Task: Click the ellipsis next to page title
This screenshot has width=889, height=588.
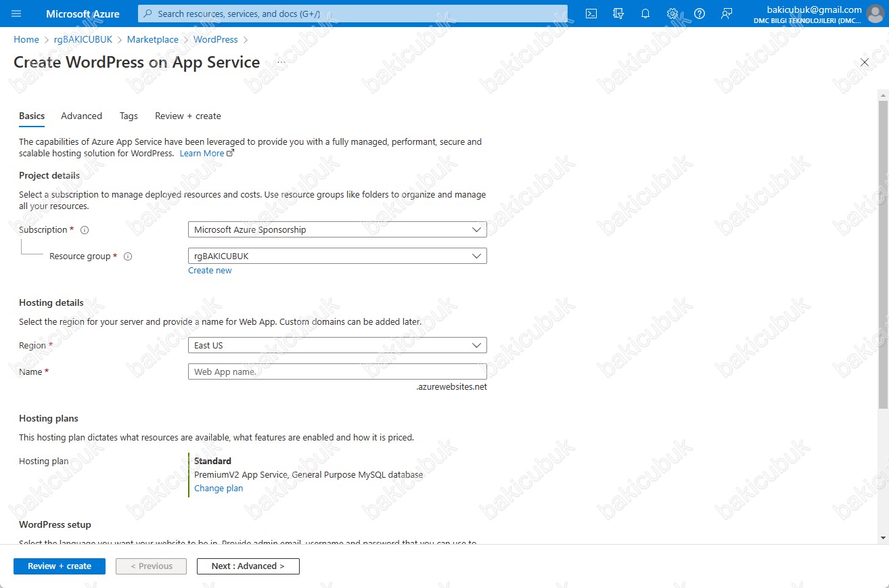Action: pyautogui.click(x=281, y=62)
